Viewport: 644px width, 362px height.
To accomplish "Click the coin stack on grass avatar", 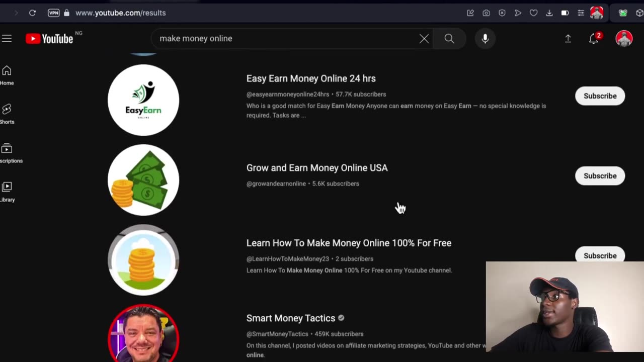I will click(143, 260).
